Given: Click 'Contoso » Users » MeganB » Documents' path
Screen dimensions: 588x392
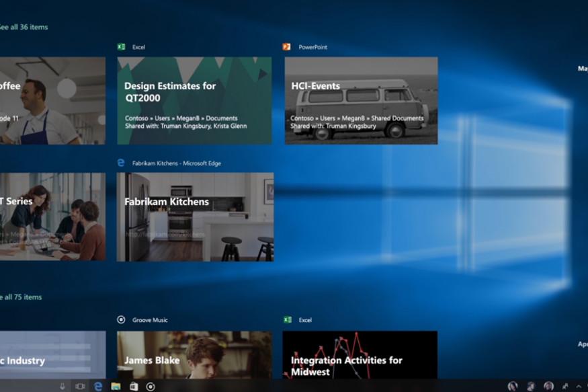Looking at the screenshot, I should 181,118.
